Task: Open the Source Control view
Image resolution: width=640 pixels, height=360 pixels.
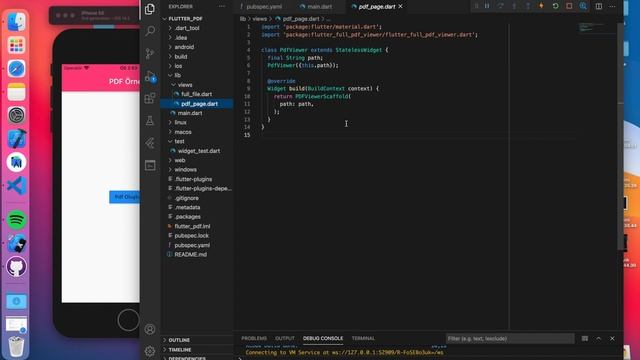Action: pyautogui.click(x=150, y=53)
